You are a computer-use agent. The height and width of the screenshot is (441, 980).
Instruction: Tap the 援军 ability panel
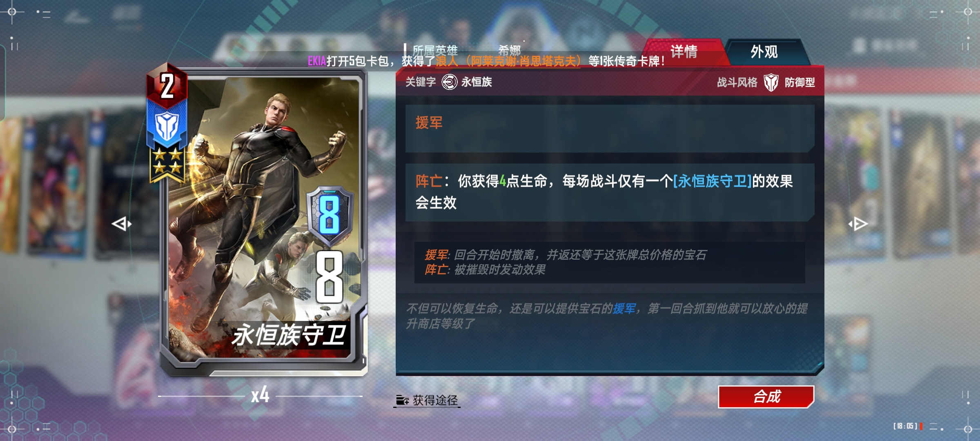coord(610,128)
